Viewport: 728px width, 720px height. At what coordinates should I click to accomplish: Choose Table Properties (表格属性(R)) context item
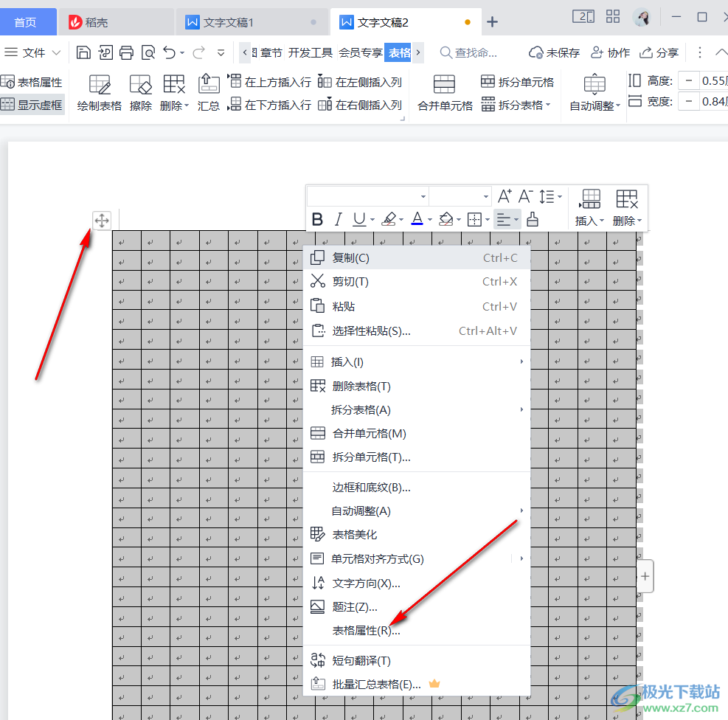417,631
